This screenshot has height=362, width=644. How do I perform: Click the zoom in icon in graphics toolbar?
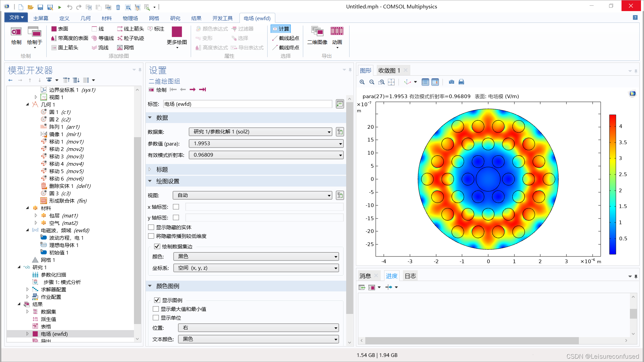tap(362, 82)
